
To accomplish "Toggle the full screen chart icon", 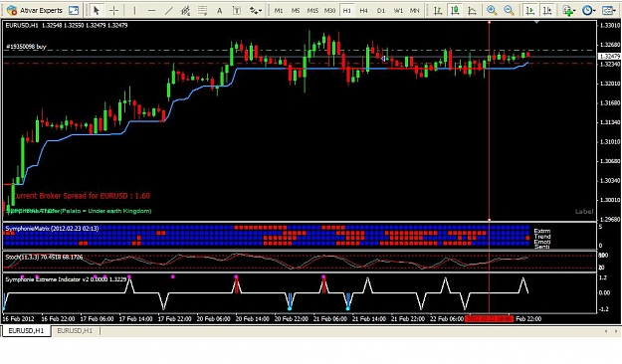I will pyautogui.click(x=74, y=10).
